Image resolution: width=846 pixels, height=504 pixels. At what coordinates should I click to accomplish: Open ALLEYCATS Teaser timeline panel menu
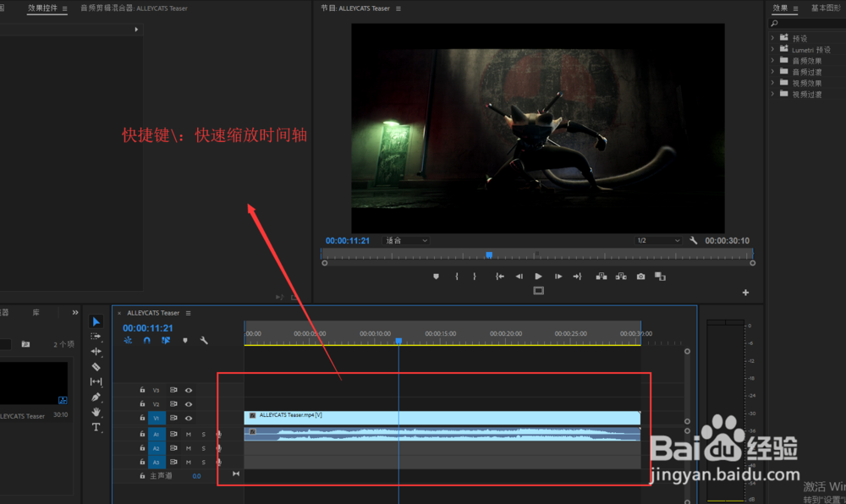[x=189, y=313]
